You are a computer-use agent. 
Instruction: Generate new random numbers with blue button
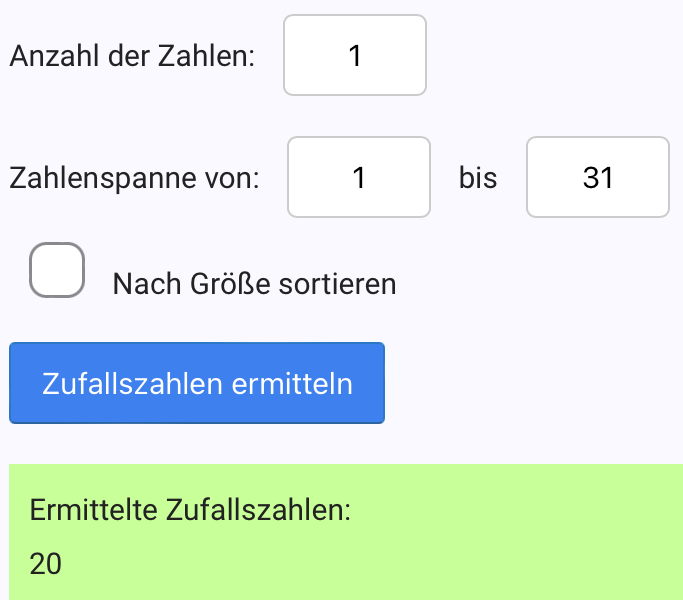197,384
